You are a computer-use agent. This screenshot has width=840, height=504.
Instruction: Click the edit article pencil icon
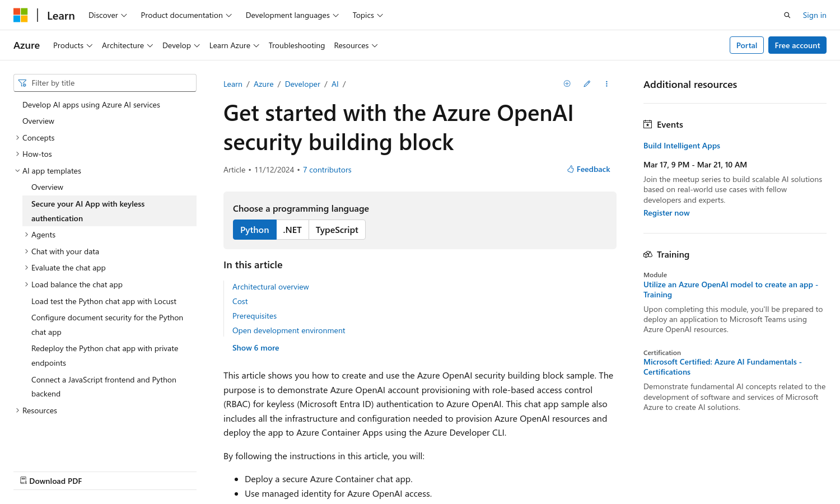(587, 83)
